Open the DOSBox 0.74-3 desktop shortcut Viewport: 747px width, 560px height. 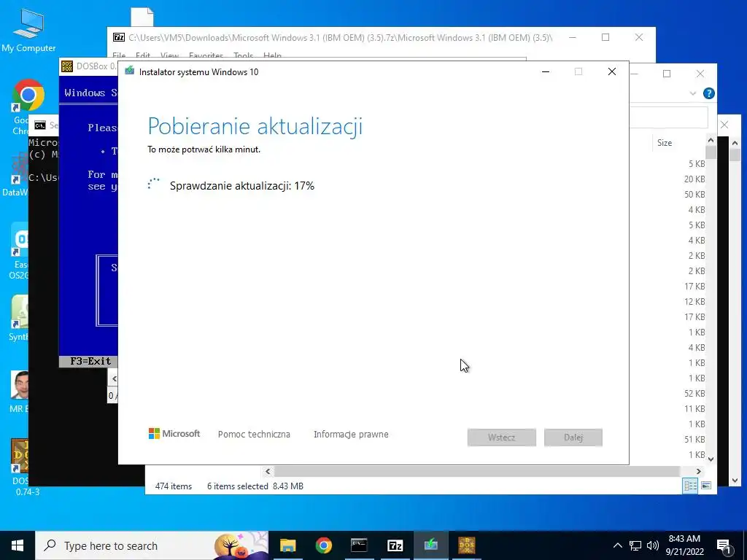point(19,467)
